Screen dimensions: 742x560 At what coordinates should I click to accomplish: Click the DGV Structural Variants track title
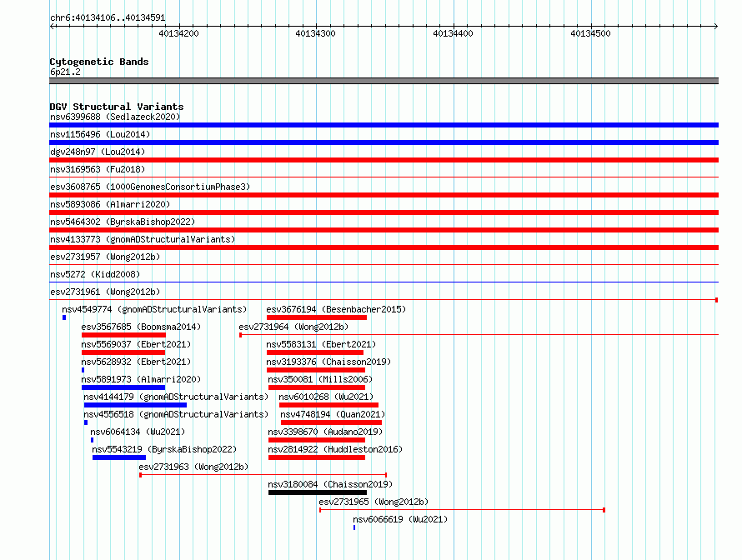(x=117, y=107)
